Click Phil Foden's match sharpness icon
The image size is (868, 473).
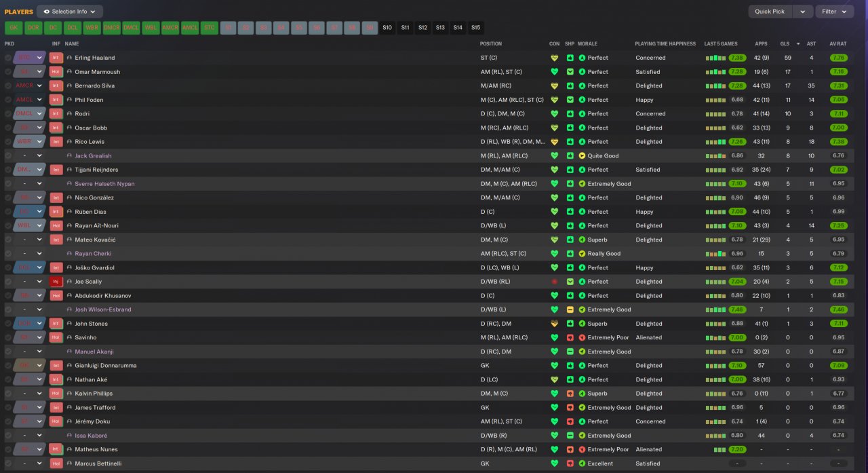click(570, 100)
